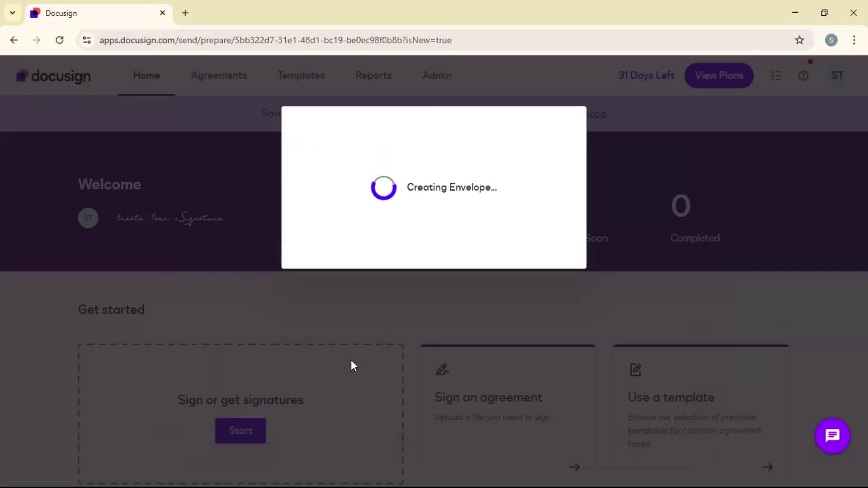Open the Templates tab
Image resolution: width=868 pixels, height=488 pixels.
coord(301,75)
